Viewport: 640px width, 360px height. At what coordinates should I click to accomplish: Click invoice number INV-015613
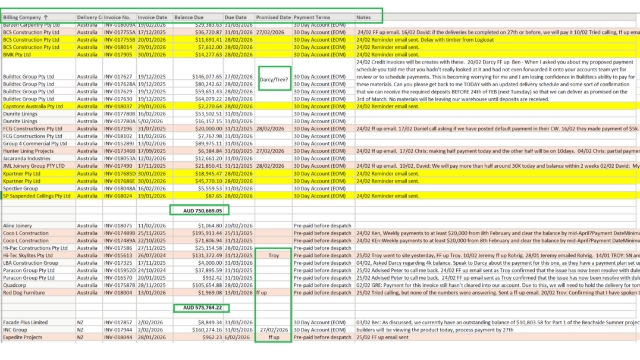119,256
